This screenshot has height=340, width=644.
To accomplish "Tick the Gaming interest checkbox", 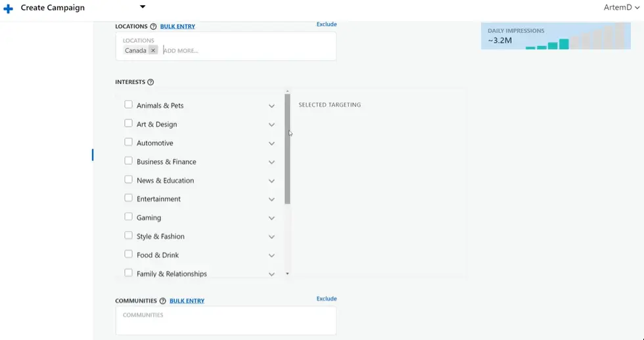I will (128, 217).
